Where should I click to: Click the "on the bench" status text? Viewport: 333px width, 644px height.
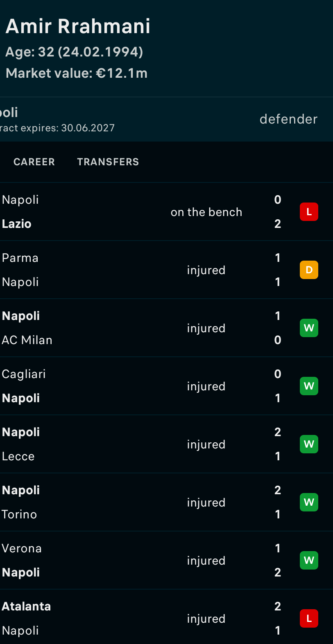[x=206, y=212]
